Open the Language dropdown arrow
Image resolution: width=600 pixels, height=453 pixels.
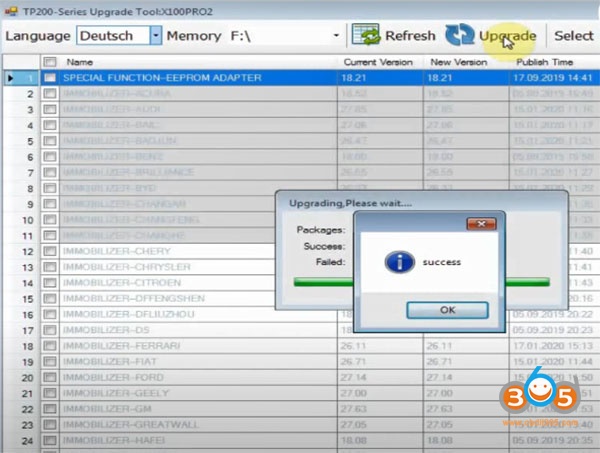(x=156, y=36)
